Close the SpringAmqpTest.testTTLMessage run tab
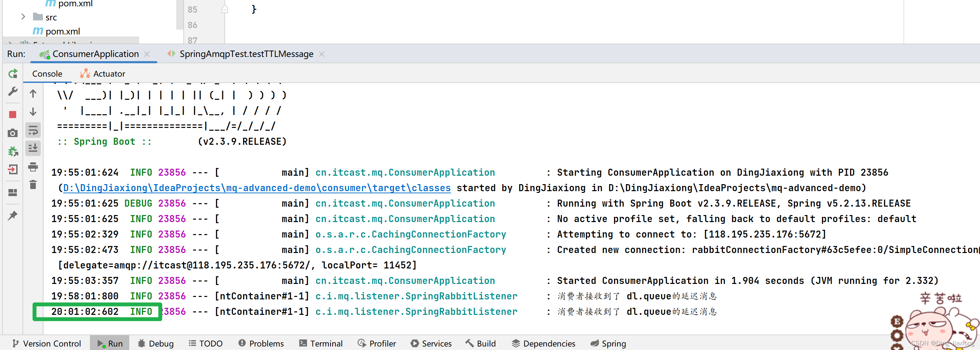 pos(322,54)
